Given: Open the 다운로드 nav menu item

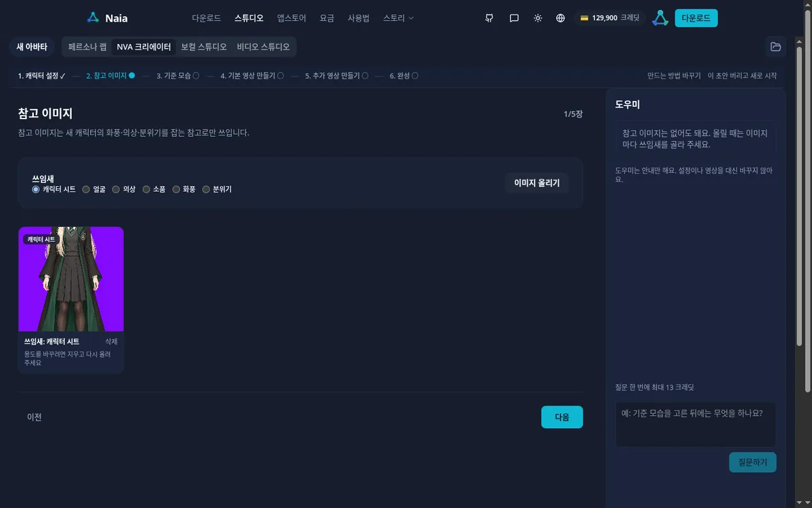Looking at the screenshot, I should [x=206, y=18].
